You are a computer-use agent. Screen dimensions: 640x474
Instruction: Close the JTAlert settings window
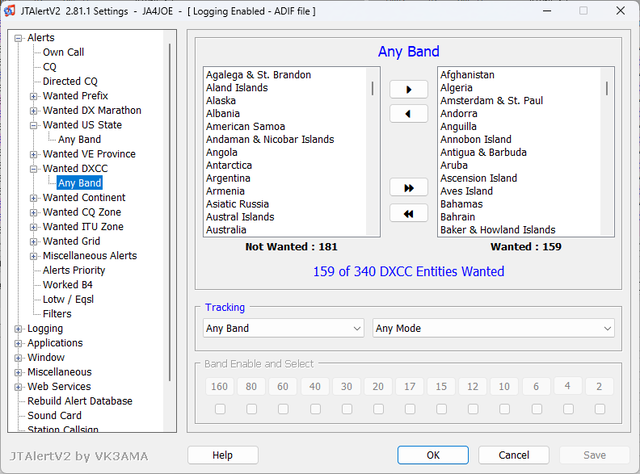pos(620,11)
